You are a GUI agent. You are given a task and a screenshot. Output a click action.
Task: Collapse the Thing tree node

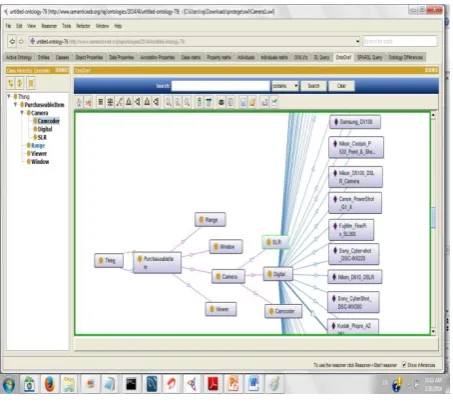click(9, 96)
